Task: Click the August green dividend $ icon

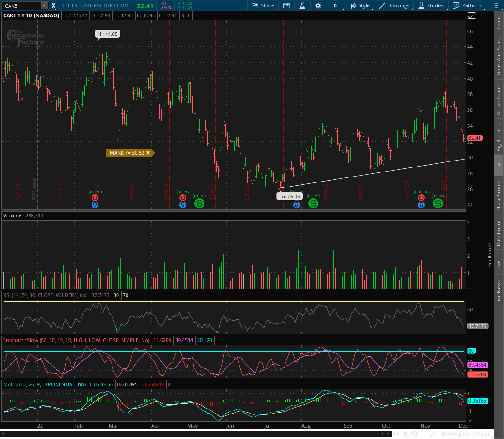Action: point(313,203)
